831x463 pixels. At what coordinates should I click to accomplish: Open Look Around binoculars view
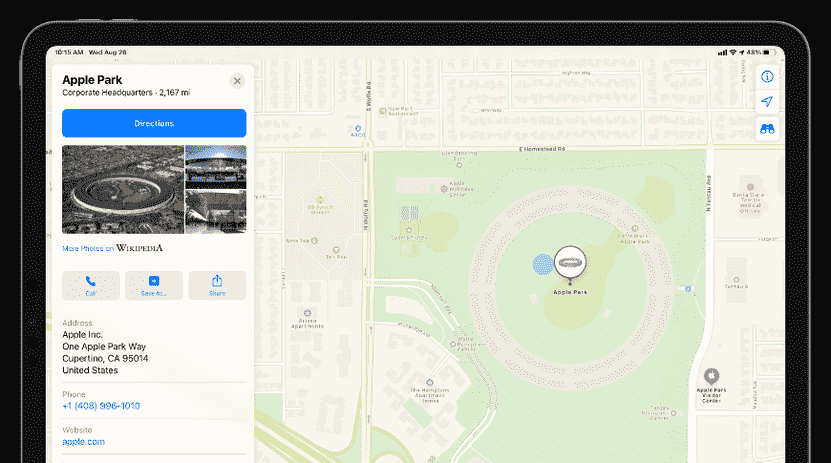(767, 129)
